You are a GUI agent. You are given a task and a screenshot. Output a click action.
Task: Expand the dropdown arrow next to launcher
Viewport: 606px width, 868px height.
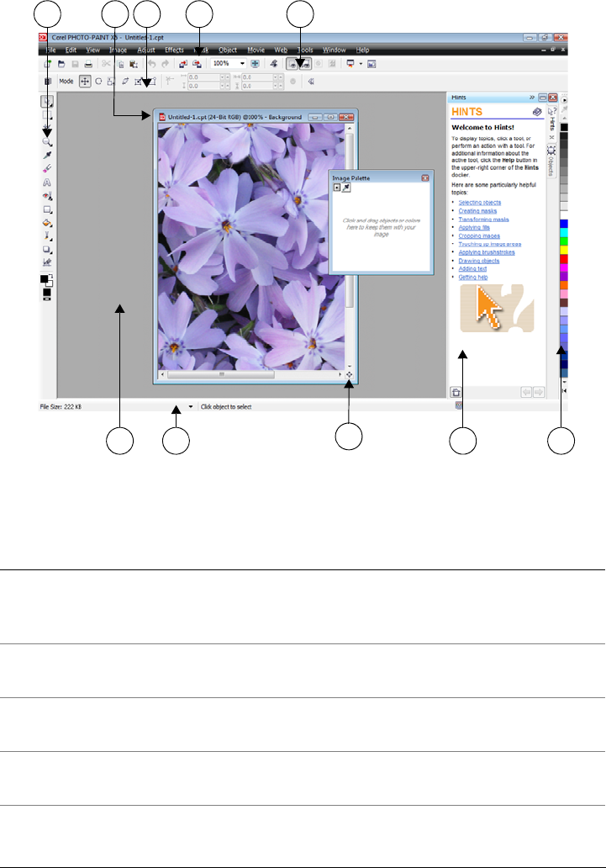[361, 64]
